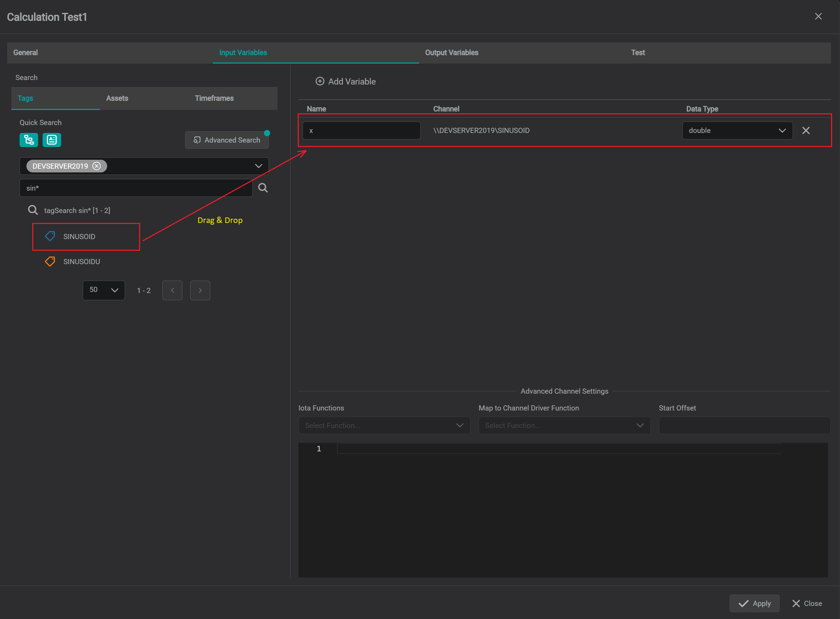This screenshot has width=840, height=619.
Task: Click the blue SINUSOID tag icon
Action: tap(50, 236)
